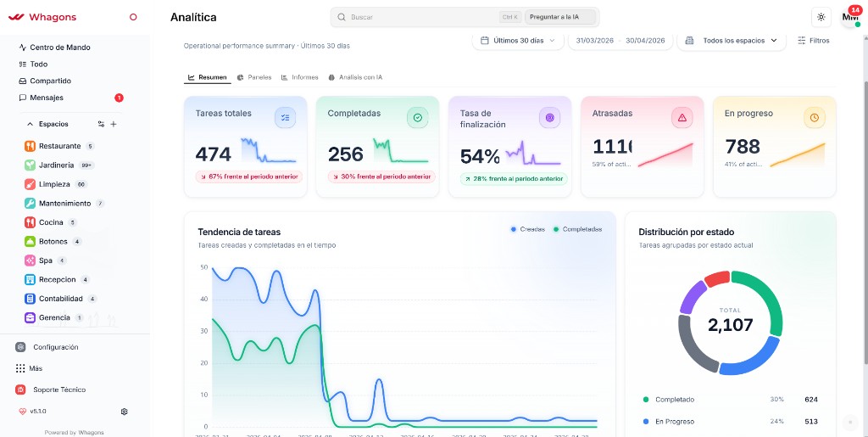Click the En Progreso legend row 513
The image size is (868, 437).
pyautogui.click(x=730, y=422)
